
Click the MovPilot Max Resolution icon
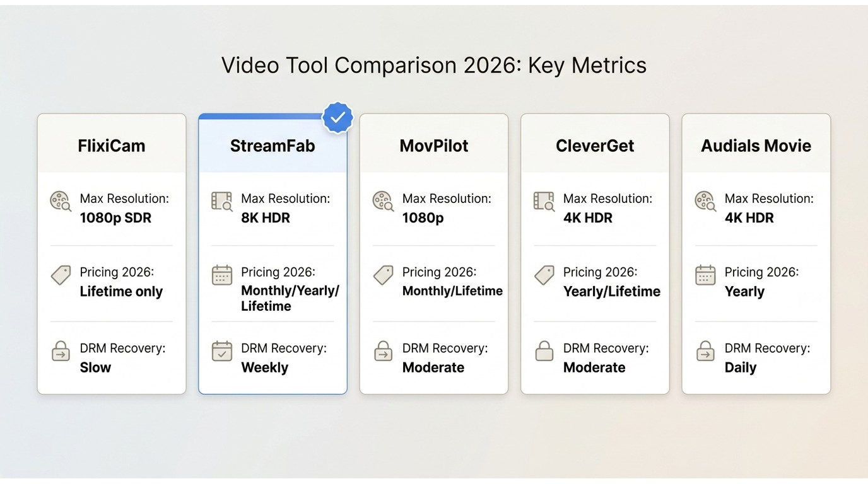[x=384, y=202]
